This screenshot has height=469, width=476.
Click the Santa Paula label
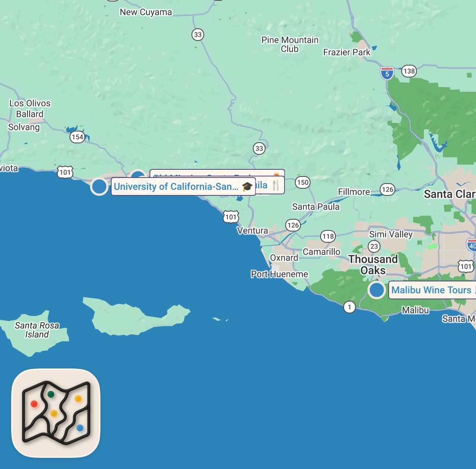pyautogui.click(x=316, y=207)
